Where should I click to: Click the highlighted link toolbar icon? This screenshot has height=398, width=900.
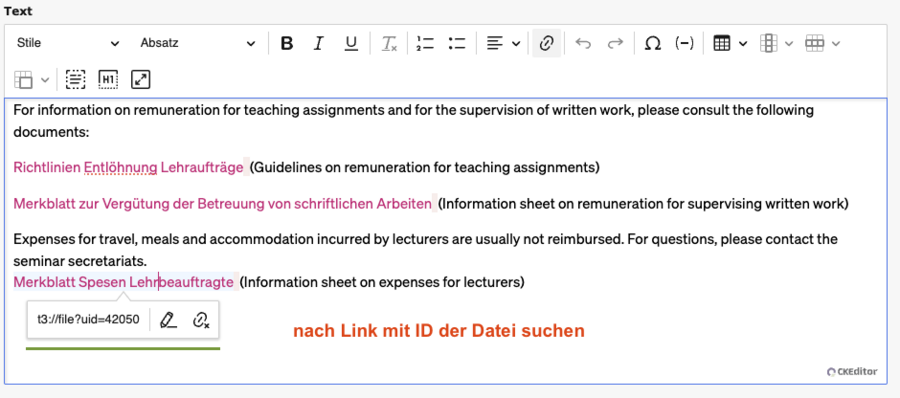click(546, 43)
